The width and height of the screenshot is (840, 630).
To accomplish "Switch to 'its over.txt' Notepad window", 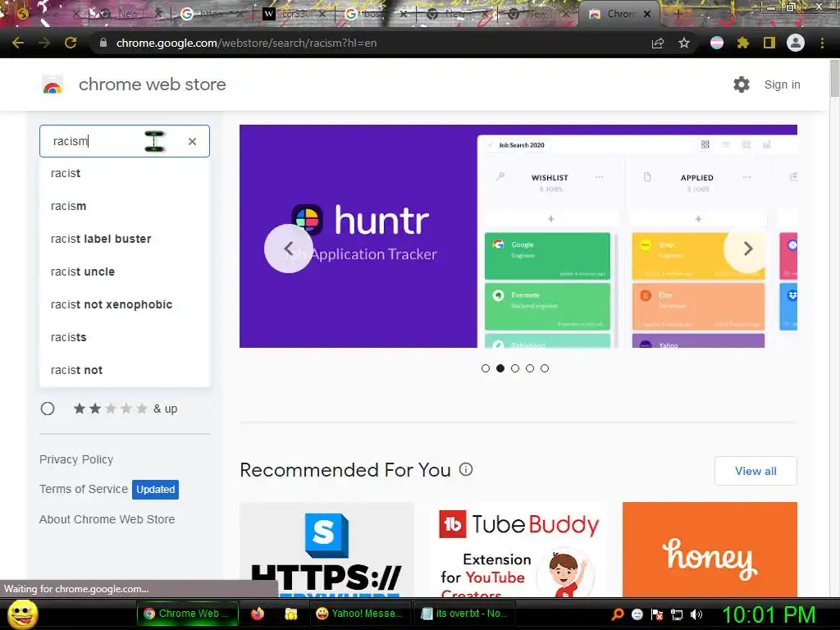I will coord(464,614).
